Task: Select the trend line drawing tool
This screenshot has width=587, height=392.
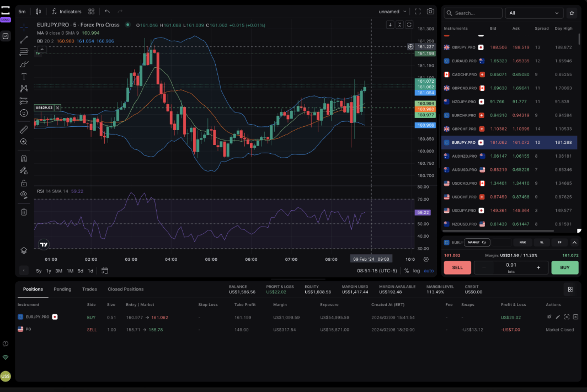Action: pyautogui.click(x=24, y=39)
